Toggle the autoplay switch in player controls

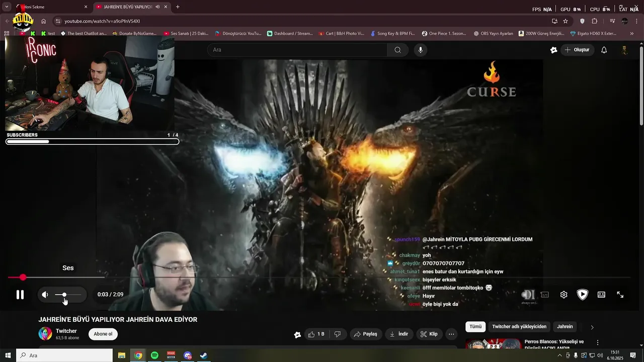pyautogui.click(x=528, y=295)
